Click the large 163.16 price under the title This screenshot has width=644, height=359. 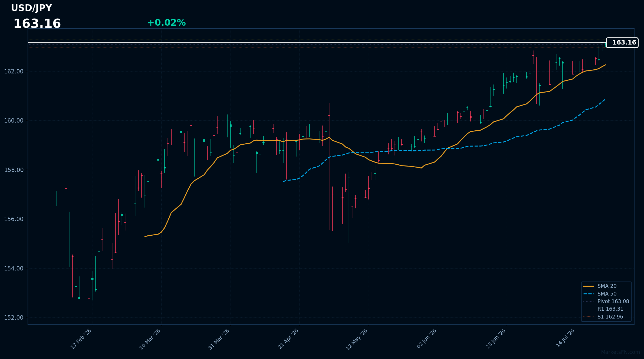[37, 24]
